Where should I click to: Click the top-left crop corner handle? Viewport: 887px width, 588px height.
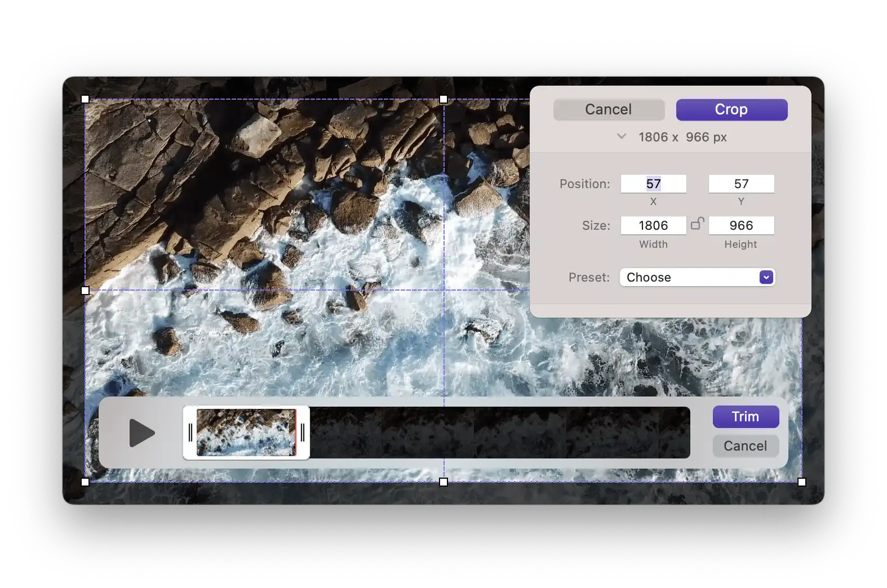pos(85,99)
